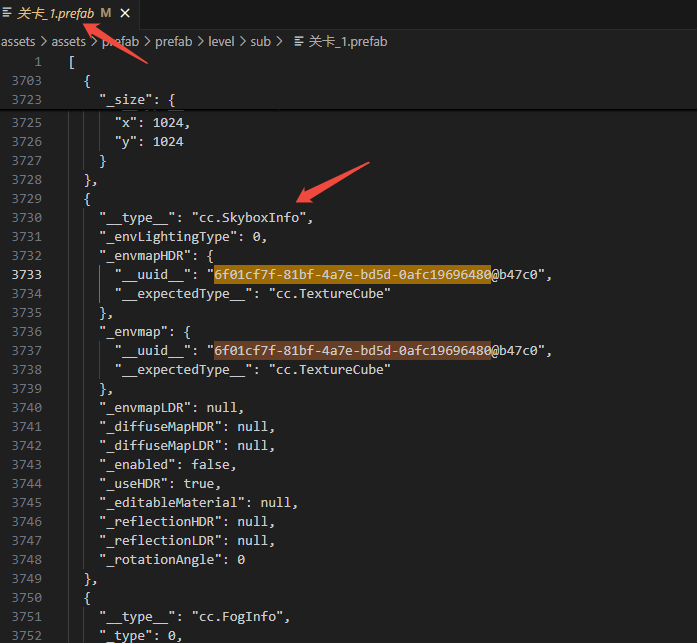The width and height of the screenshot is (697, 643).
Task: Click "_editableMaterial": null line
Action: [x=199, y=503]
